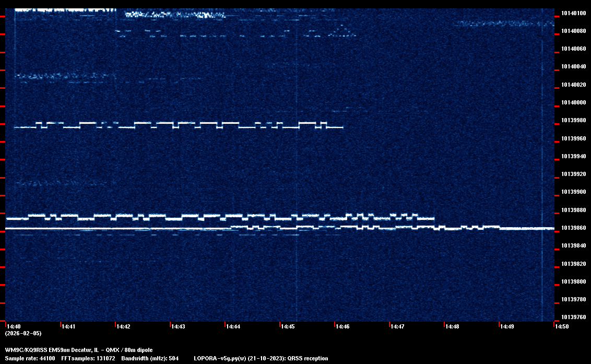The image size is (591, 364).
Task: Click the 14:46 time marker
Action: 343,326
